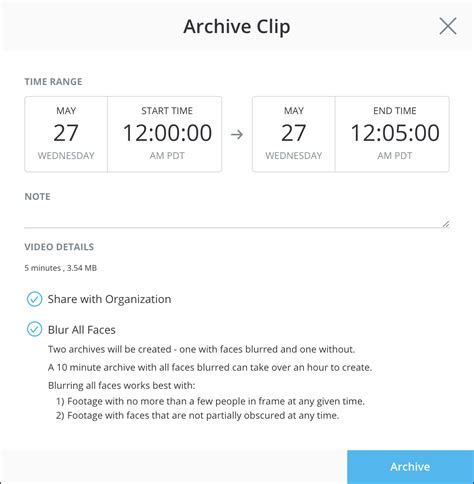Click the AM PDT text under start time

coord(167,156)
